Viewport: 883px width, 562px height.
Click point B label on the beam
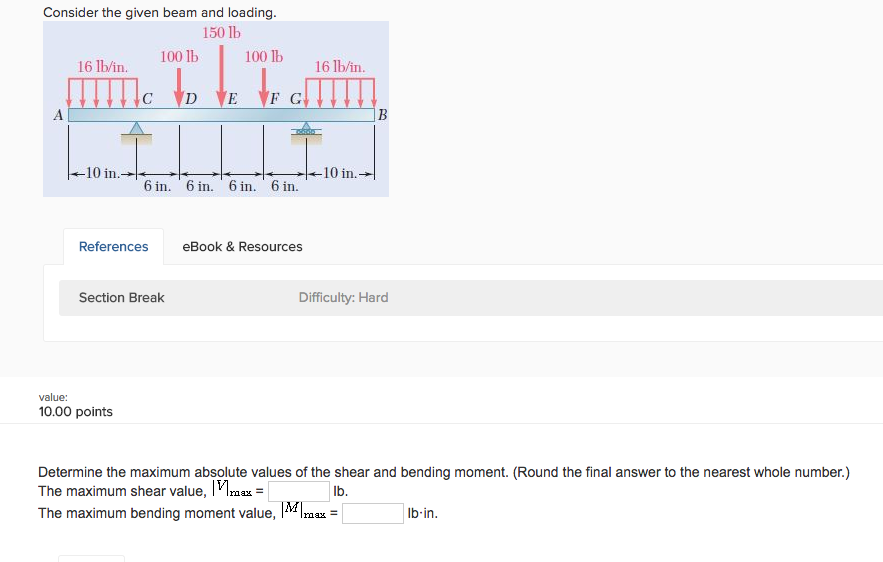point(381,116)
